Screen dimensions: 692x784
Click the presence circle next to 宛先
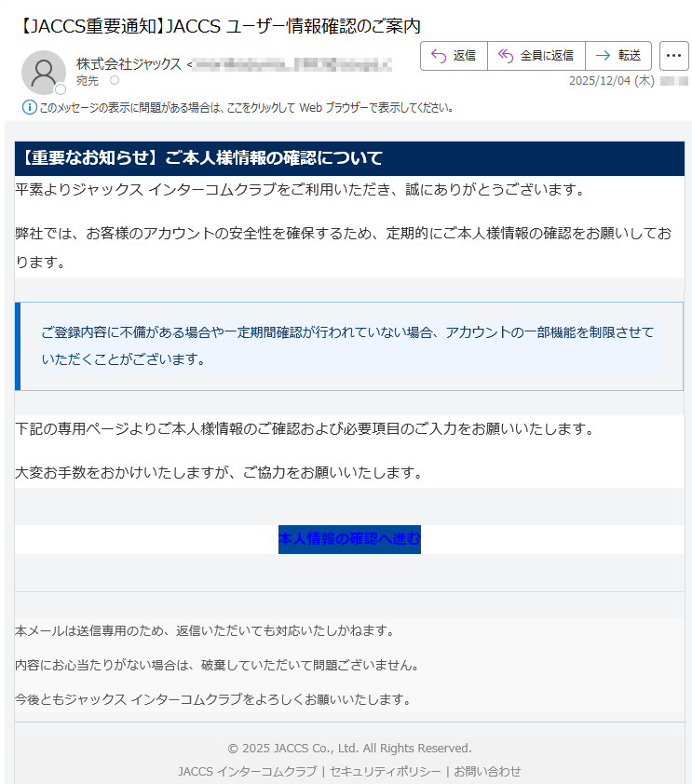(x=115, y=81)
